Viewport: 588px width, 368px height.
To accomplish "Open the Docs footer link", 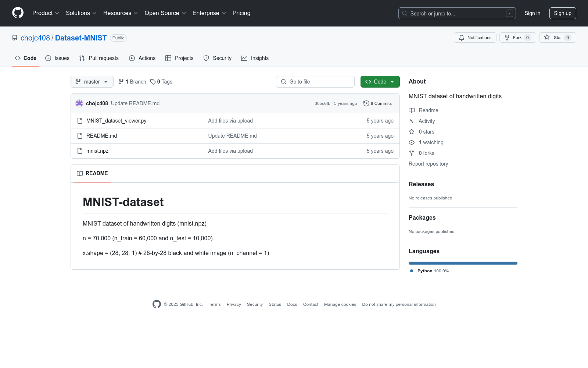I will click(292, 304).
